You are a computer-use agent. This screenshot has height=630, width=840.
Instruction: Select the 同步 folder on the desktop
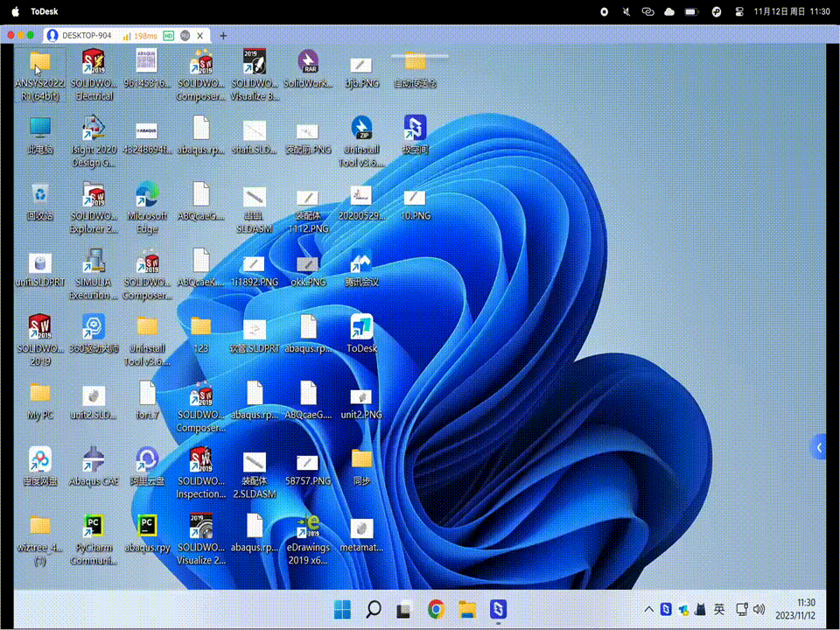[x=361, y=466]
